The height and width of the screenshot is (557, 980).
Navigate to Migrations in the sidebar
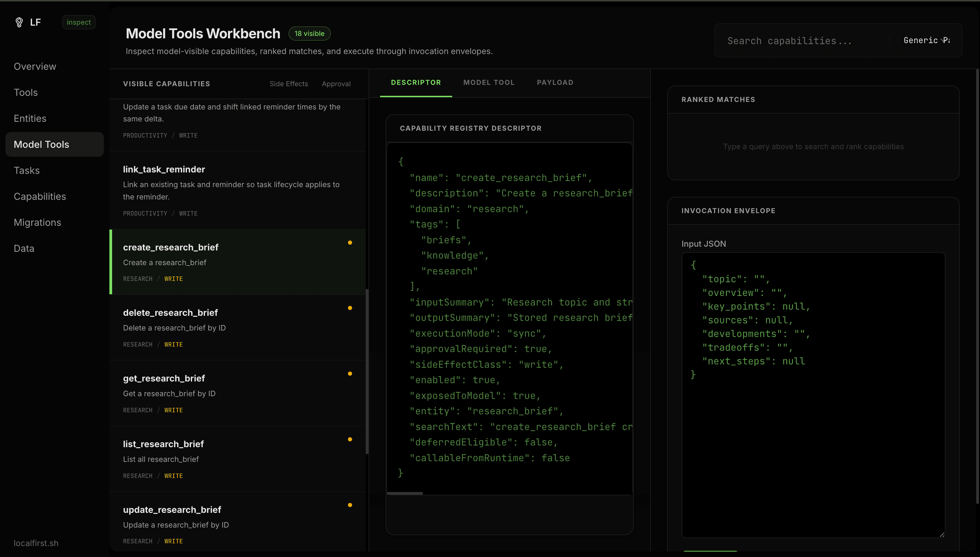37,222
